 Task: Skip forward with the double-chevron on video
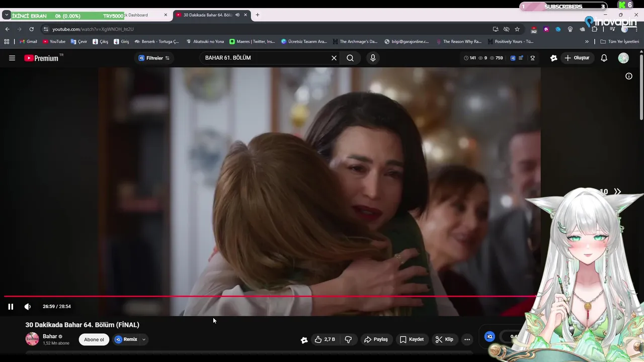617,192
